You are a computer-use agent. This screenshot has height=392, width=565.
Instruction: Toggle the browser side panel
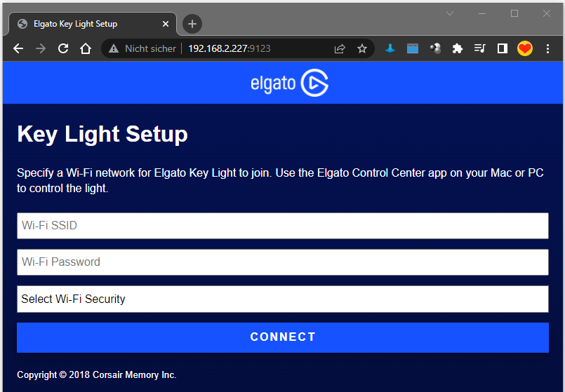pos(503,48)
